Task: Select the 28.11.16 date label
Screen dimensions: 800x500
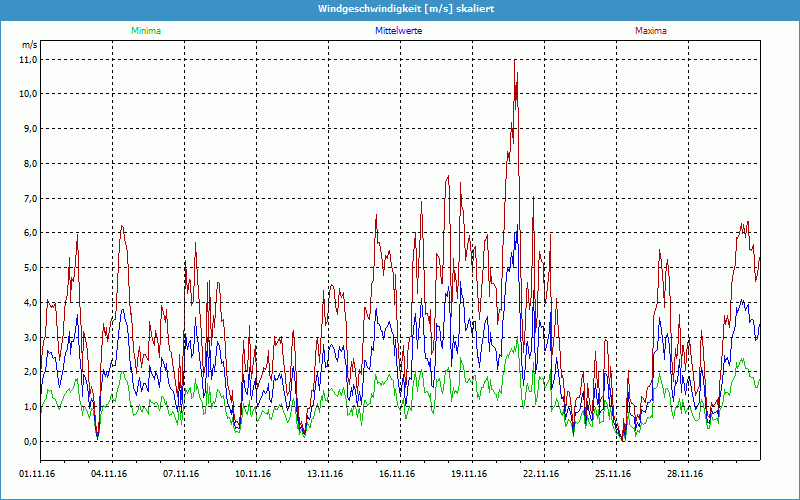Action: (x=686, y=475)
